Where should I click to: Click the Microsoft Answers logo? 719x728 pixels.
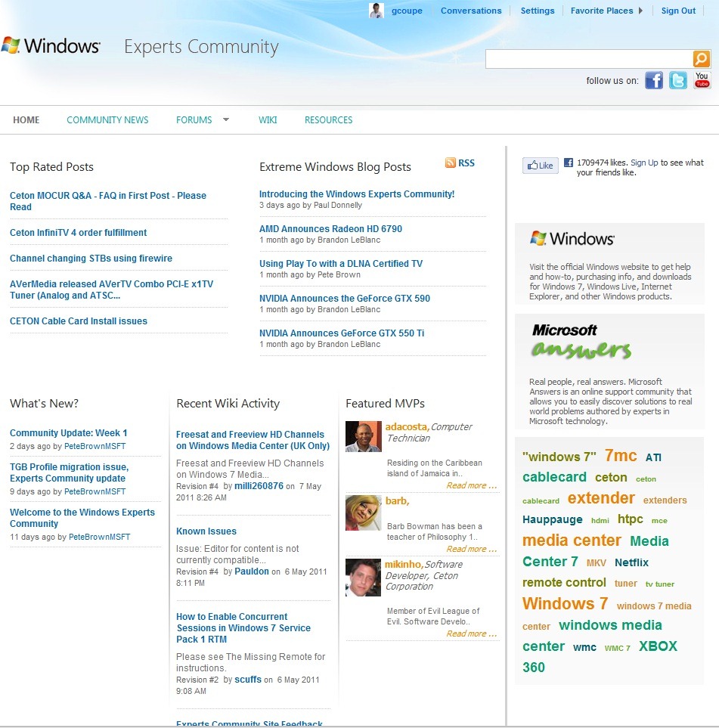coord(581,342)
